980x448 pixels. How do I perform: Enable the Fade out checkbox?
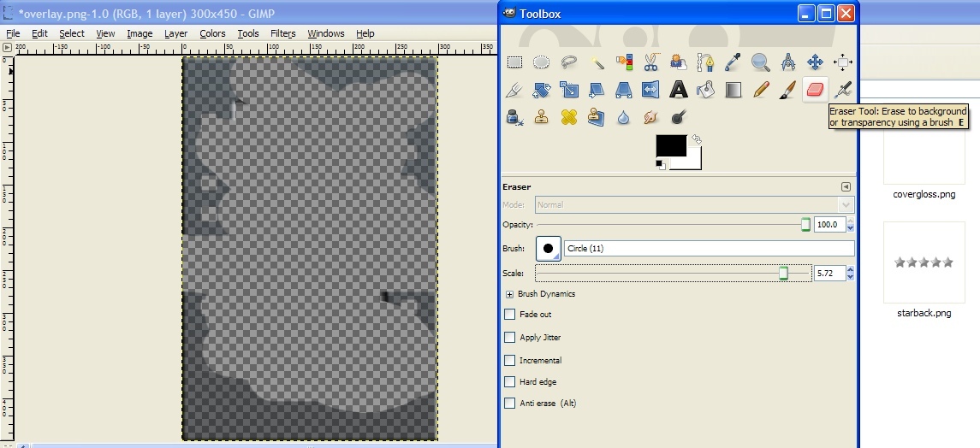(510, 315)
